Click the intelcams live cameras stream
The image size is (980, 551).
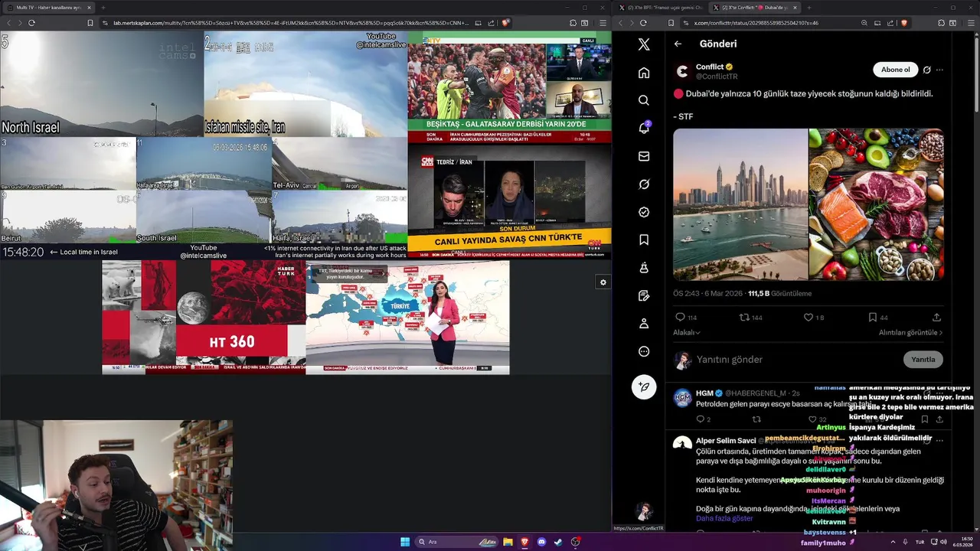tap(204, 145)
